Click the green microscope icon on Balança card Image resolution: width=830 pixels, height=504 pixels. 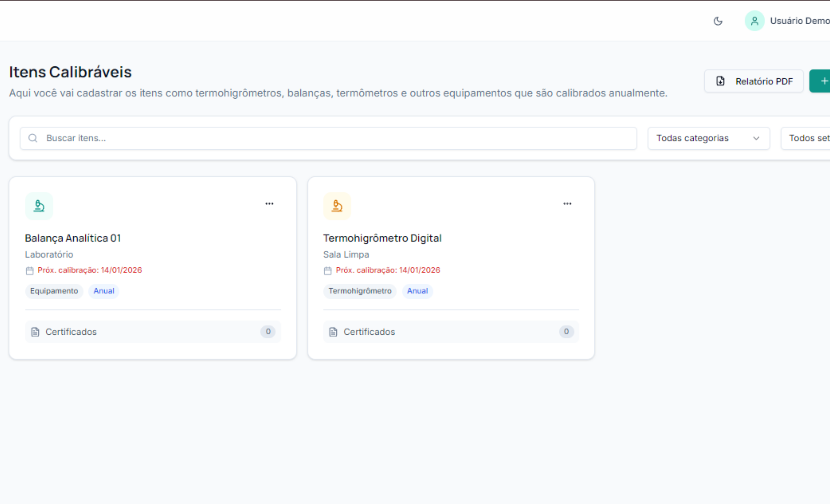coord(39,206)
